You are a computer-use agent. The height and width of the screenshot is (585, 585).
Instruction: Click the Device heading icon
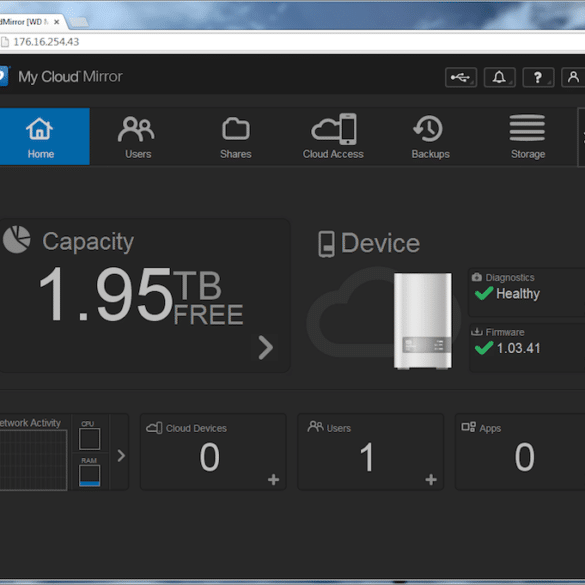(x=326, y=244)
